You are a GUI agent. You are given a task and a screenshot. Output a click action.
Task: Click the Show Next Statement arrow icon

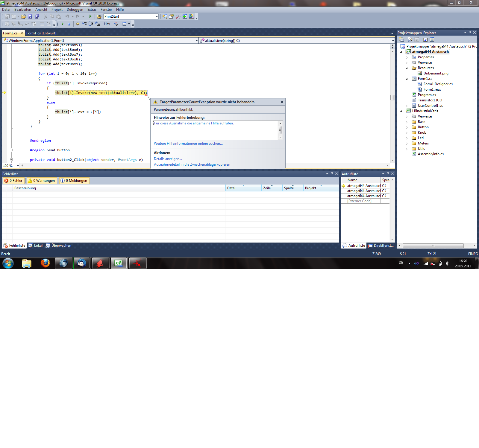click(x=78, y=24)
